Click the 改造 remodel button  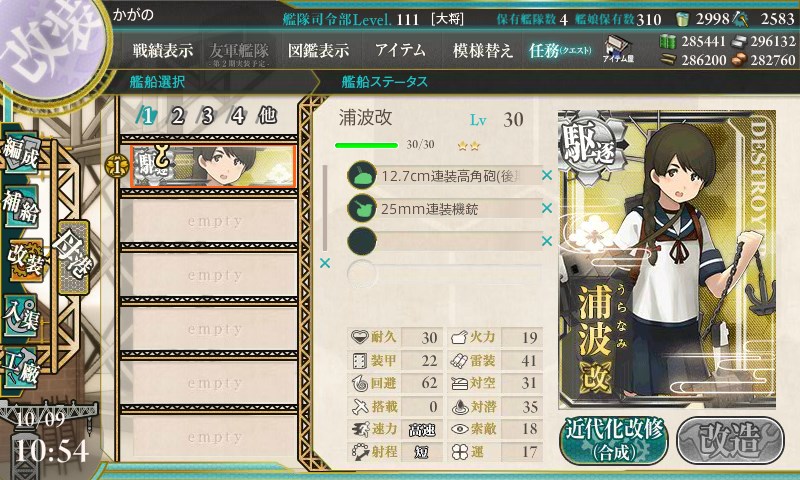(731, 440)
